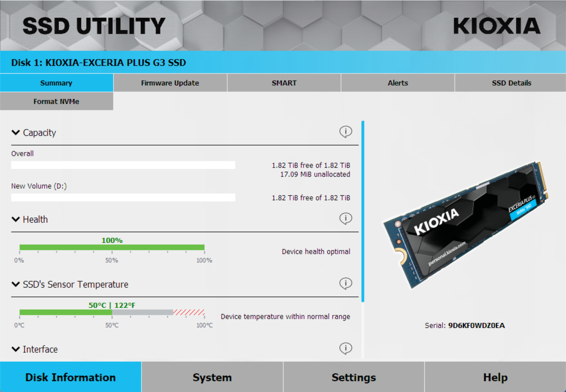Open the Capacity info icon
Screen dimensions: 566x392
coord(346,131)
